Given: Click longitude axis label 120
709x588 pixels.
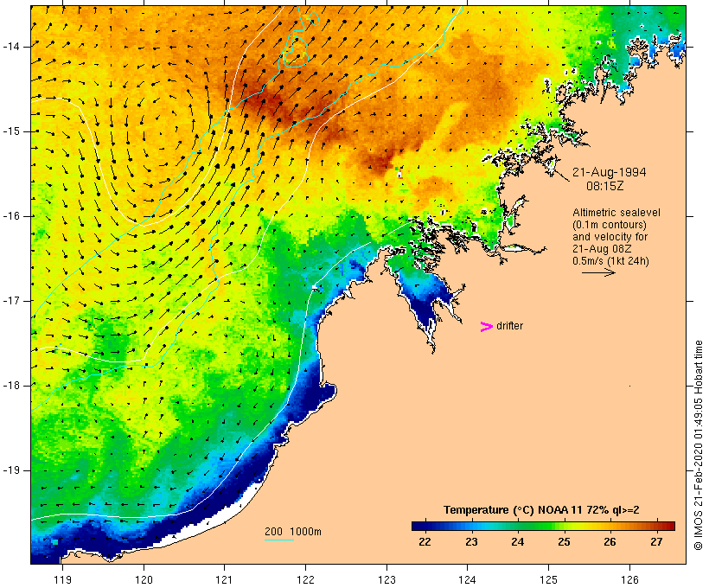Looking at the screenshot, I should 144,579.
